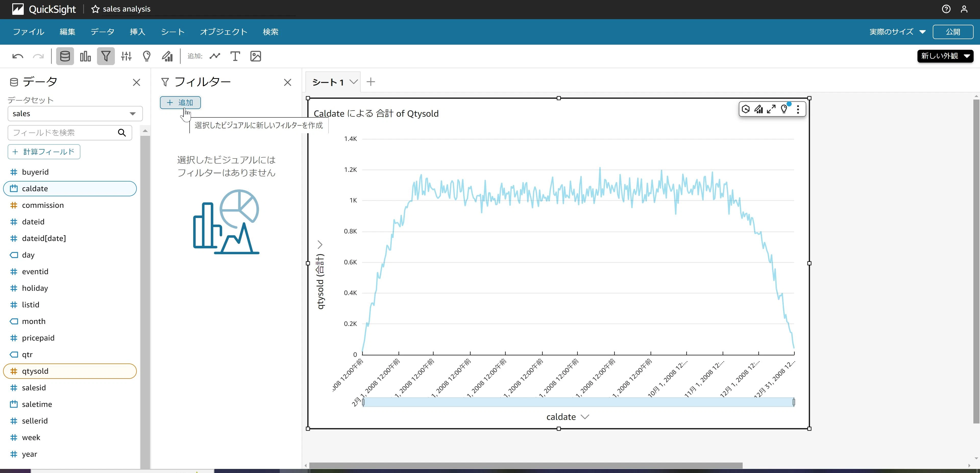Click the 公開 publish button
980x473 pixels.
953,32
